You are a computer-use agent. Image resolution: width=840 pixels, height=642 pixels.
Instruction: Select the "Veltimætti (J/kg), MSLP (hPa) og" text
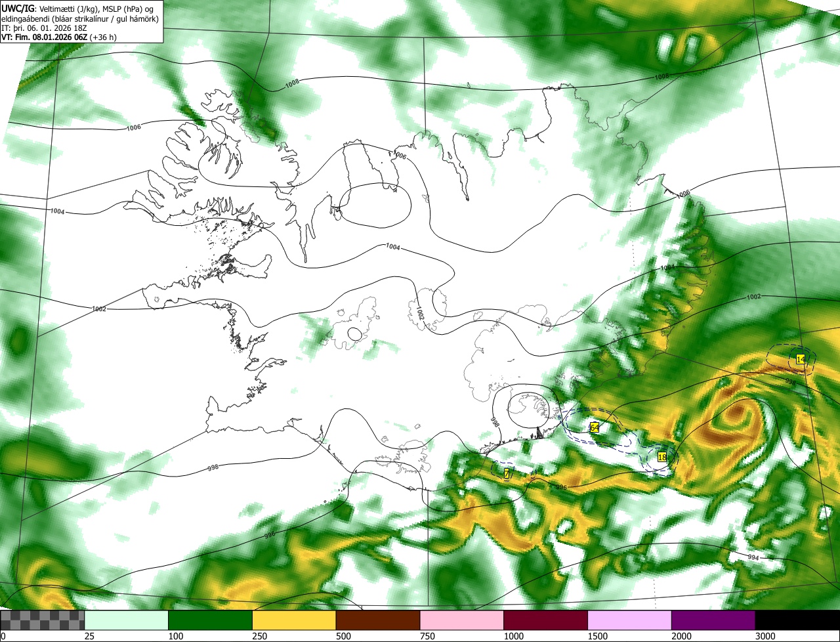[96, 8]
